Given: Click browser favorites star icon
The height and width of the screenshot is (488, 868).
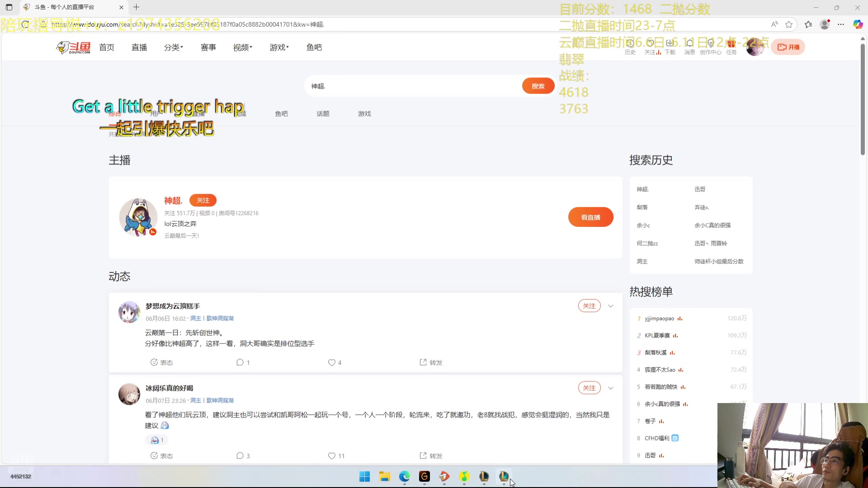Looking at the screenshot, I should pos(789,24).
